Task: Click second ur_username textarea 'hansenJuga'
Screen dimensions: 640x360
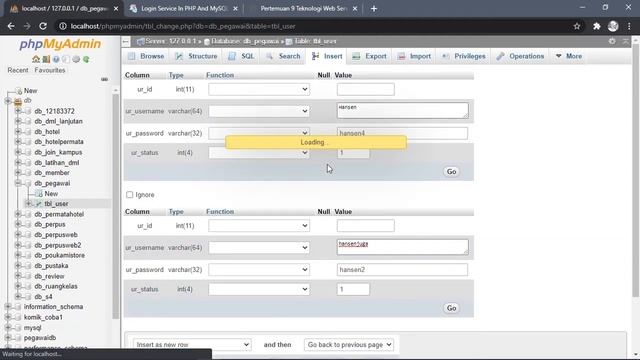Action: (402, 247)
